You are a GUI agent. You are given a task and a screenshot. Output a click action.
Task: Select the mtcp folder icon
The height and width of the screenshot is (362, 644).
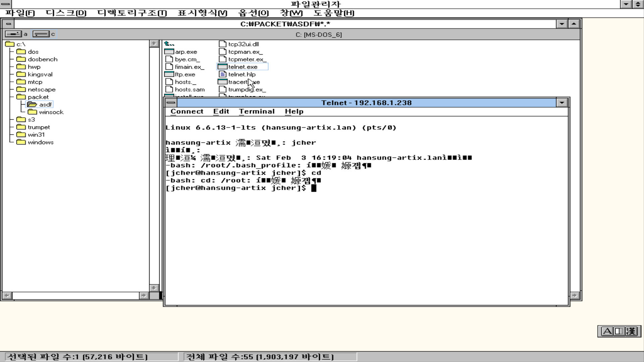pos(21,82)
